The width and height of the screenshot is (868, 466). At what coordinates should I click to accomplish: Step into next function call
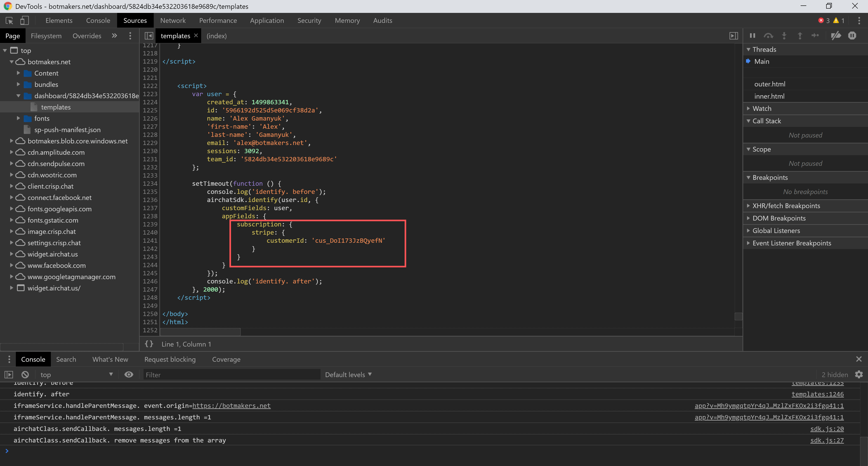[784, 36]
